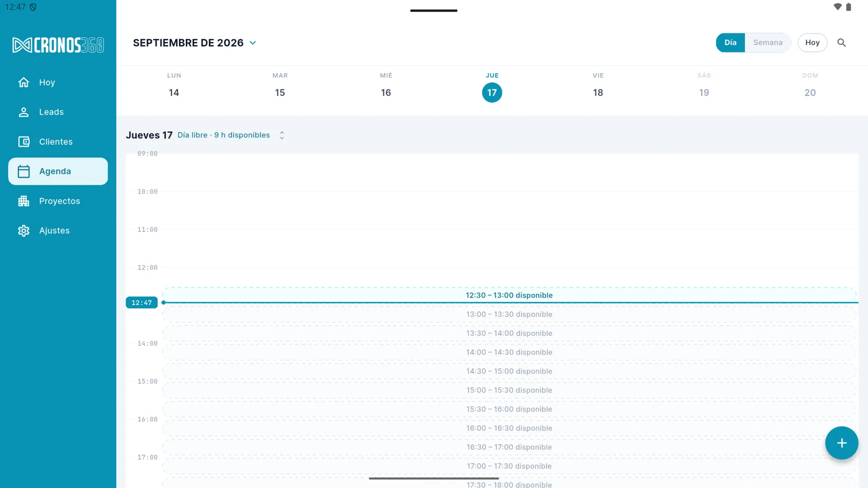Select Friday 18 in week strip
The width and height of the screenshot is (868, 488).
pos(598,86)
